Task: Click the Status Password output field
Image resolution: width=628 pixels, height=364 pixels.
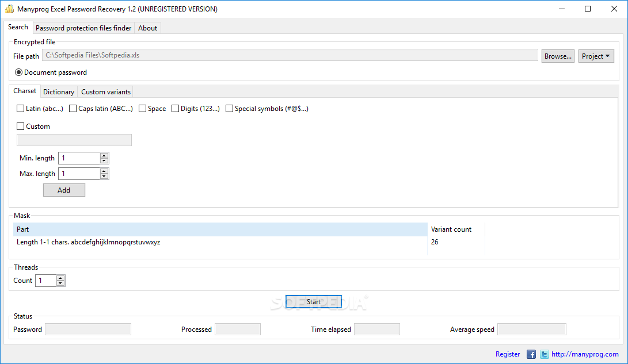Action: (x=88, y=329)
